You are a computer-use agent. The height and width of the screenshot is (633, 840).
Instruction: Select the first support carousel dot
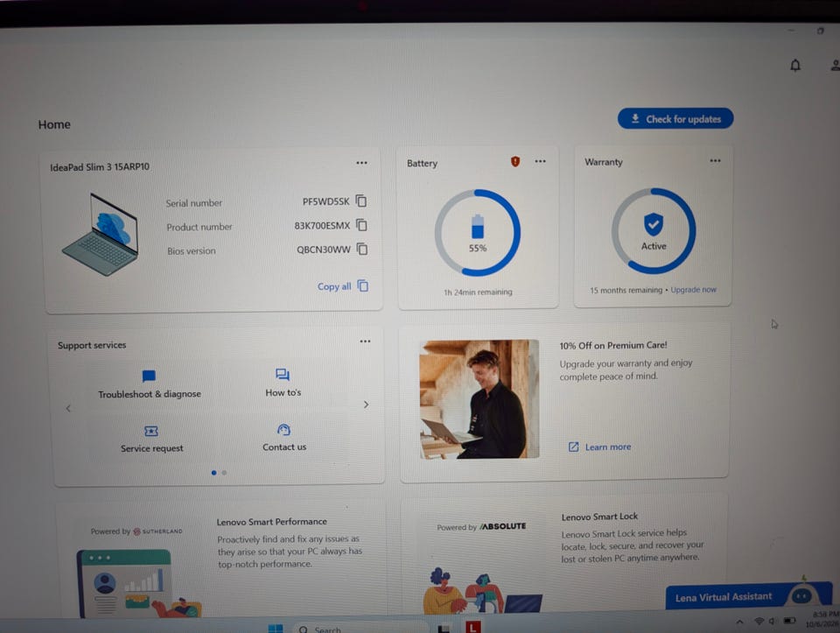214,473
